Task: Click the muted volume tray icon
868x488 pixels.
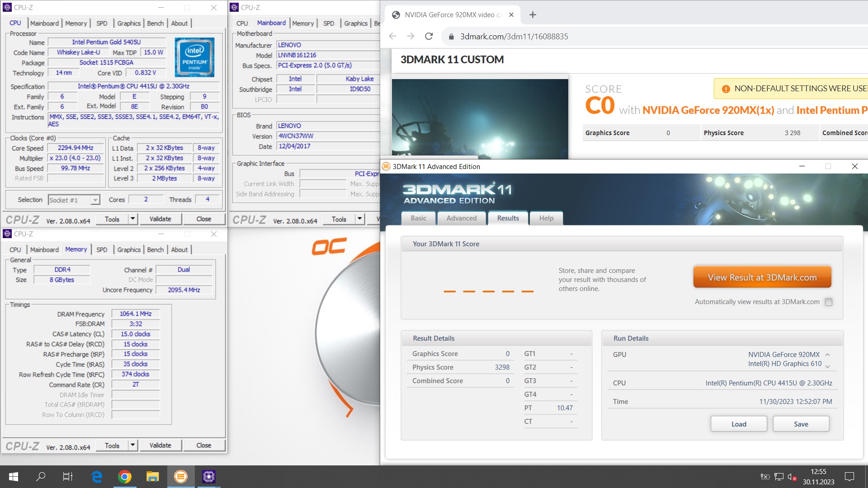Action: tap(792, 477)
